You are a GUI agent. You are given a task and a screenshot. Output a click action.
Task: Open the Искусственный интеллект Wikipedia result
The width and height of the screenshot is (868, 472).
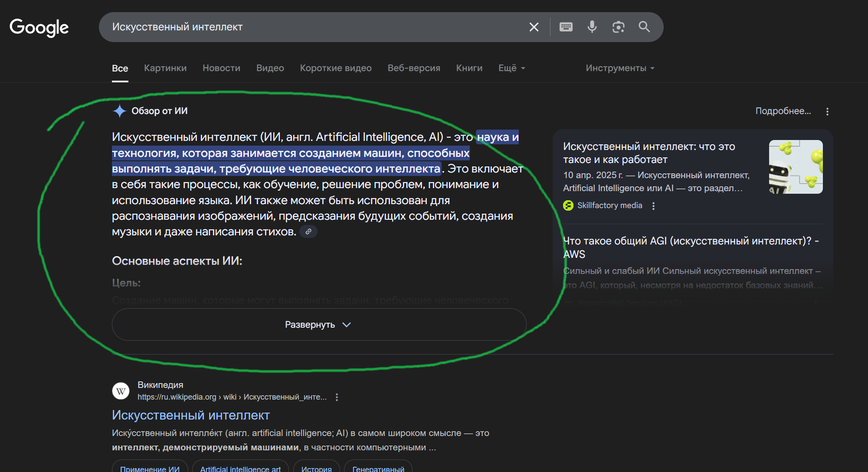[x=191, y=415]
